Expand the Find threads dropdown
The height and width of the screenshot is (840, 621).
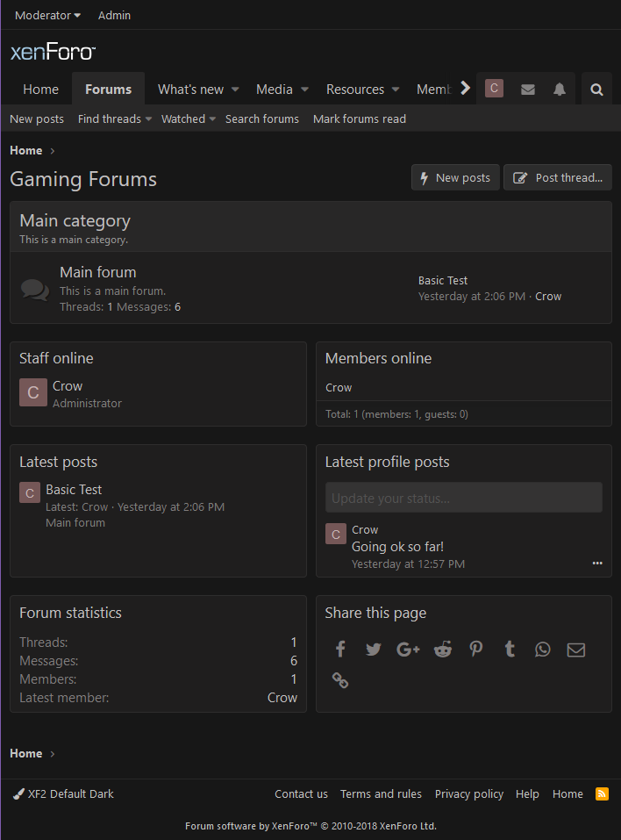pyautogui.click(x=114, y=119)
